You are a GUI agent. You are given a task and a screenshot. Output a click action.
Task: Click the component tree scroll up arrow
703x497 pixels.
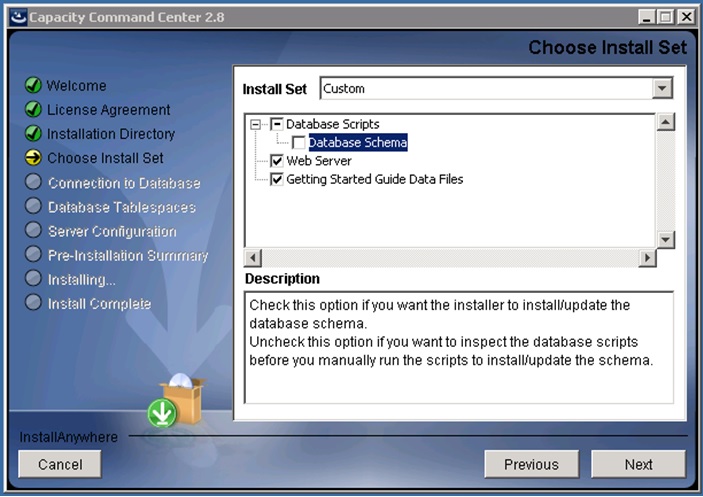[666, 122]
